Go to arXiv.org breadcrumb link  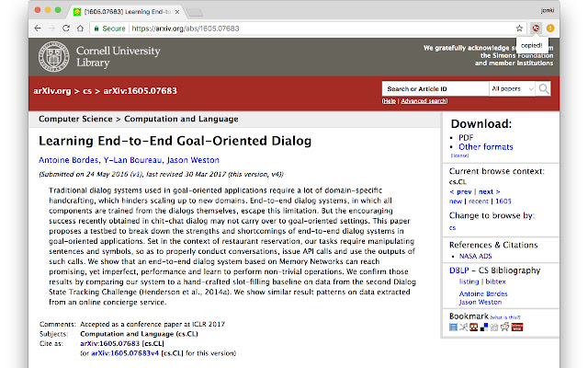[x=52, y=91]
